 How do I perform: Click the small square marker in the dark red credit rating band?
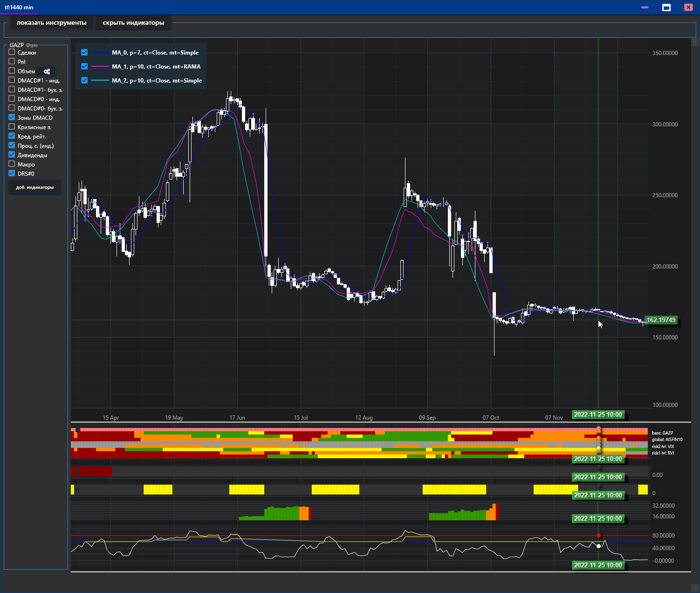[x=78, y=472]
